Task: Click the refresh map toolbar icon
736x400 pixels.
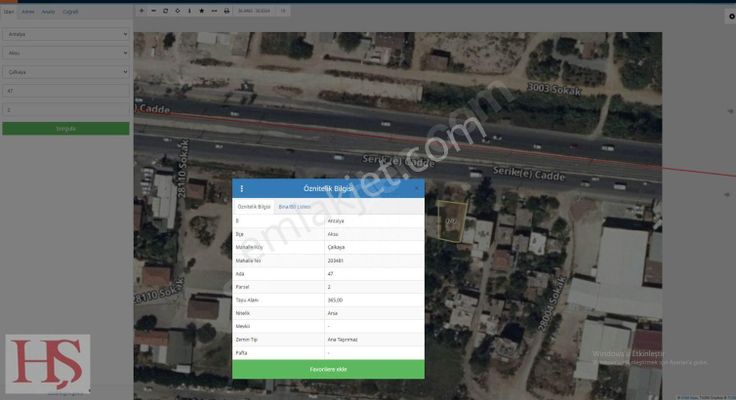Action: (166, 10)
